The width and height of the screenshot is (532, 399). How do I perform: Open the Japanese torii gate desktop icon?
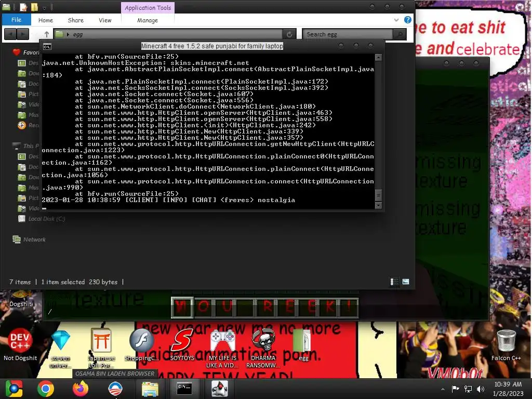tap(101, 348)
